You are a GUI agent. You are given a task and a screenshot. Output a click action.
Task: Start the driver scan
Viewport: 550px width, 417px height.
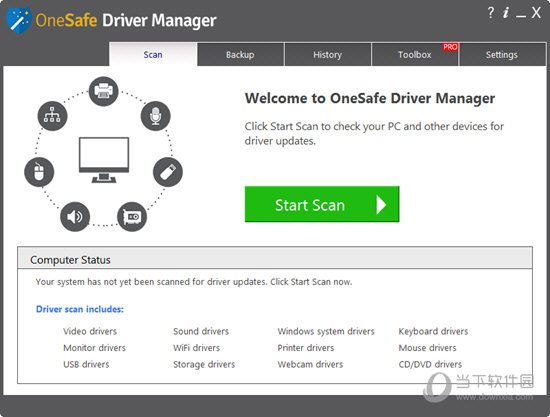322,204
